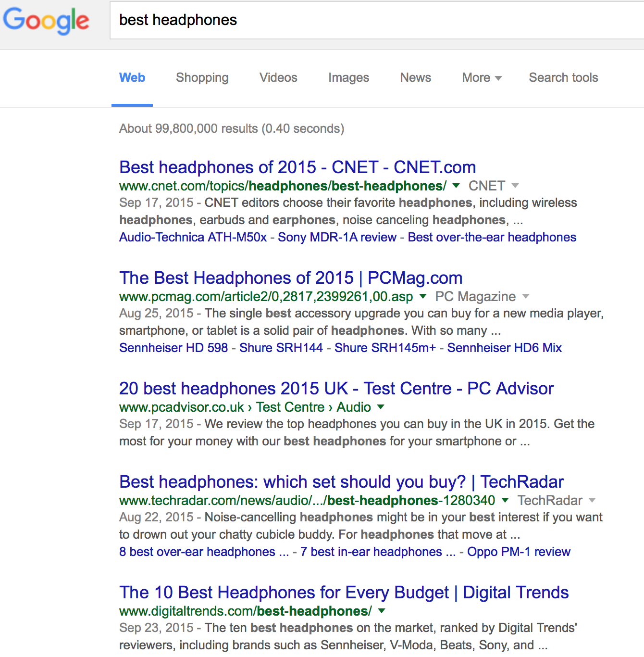This screenshot has width=644, height=657.
Task: Open the TechRadar headphones buying guide
Action: (341, 481)
